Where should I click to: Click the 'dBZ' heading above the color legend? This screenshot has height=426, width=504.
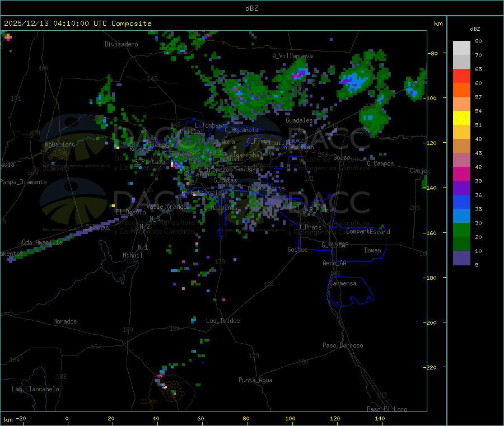click(475, 29)
